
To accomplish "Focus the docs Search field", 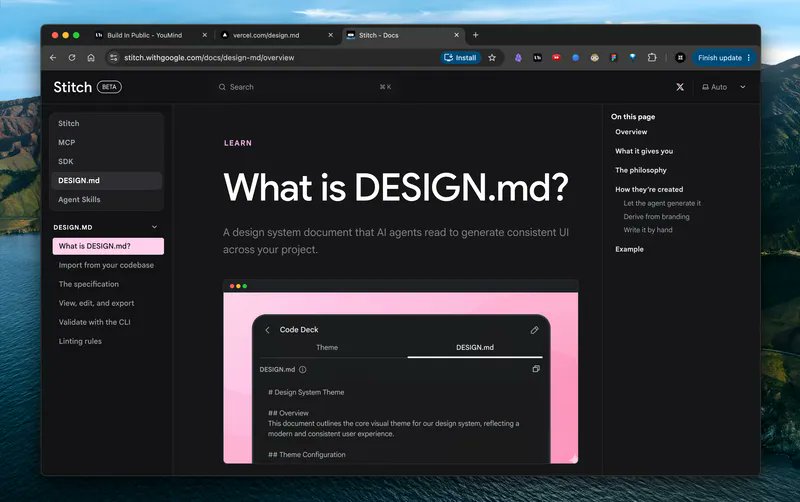I will (x=305, y=87).
